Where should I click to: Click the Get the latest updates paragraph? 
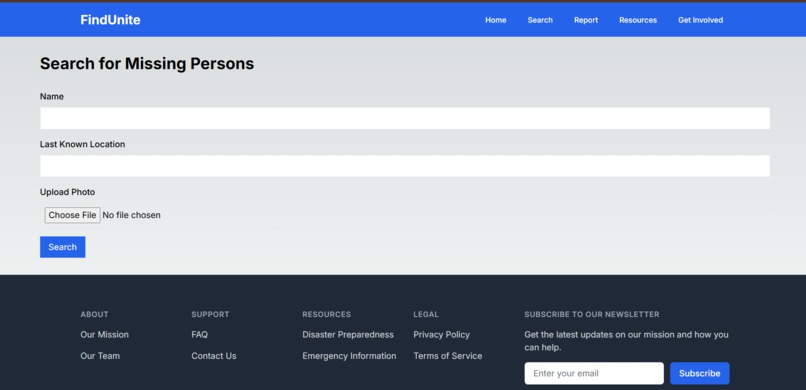pyautogui.click(x=626, y=341)
